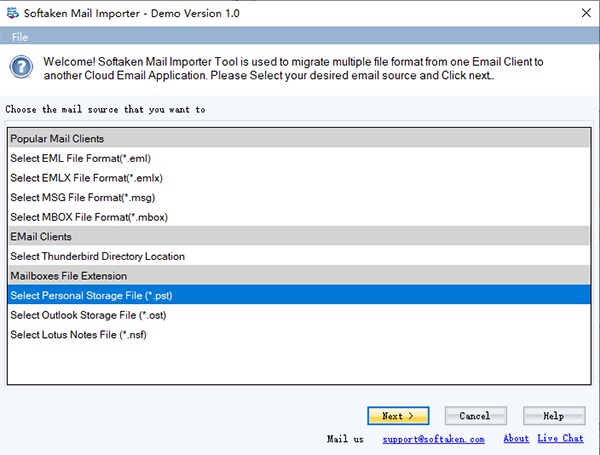Image resolution: width=600 pixels, height=455 pixels.
Task: Choose Lotus Notes File (*.nsf) row
Action: 298,334
